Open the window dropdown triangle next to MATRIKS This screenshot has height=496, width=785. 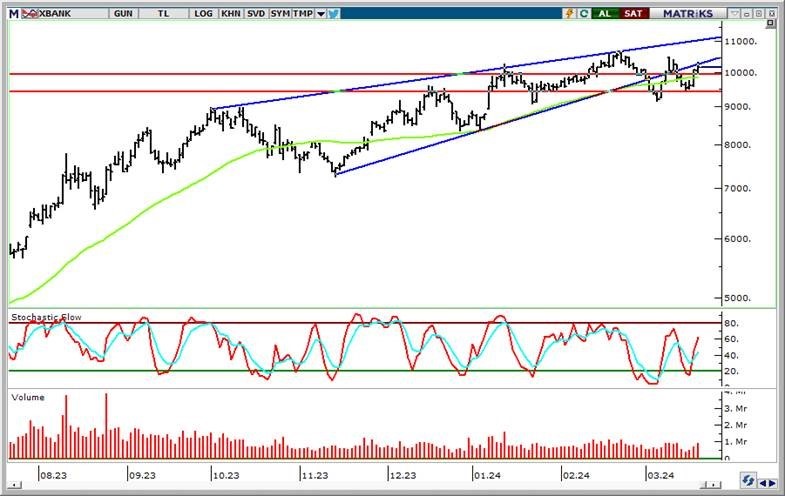click(734, 14)
